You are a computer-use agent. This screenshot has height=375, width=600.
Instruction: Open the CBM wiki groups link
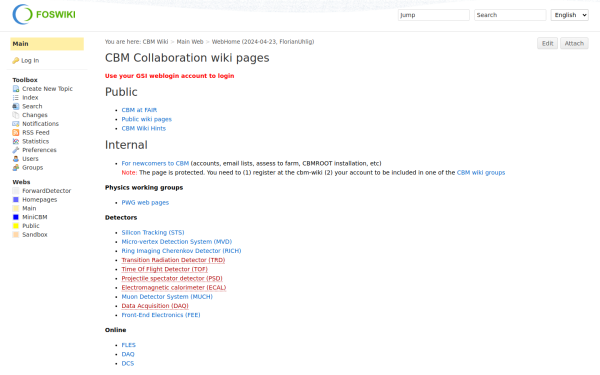(481, 173)
